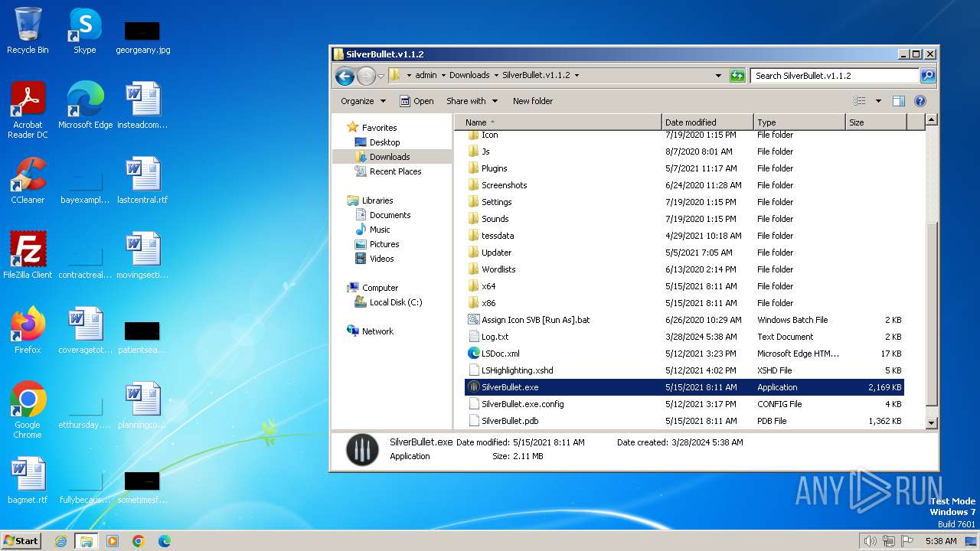Select the bagmet.rtf desktop document

pyautogui.click(x=28, y=480)
